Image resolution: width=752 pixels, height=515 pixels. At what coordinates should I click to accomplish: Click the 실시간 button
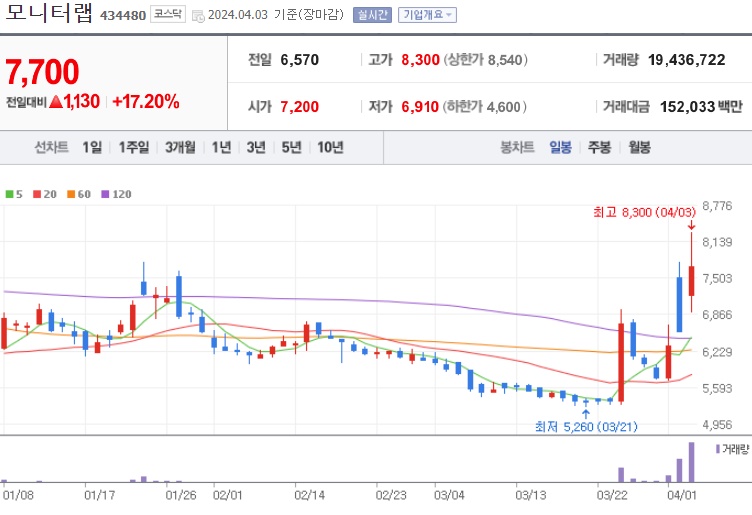click(x=372, y=15)
